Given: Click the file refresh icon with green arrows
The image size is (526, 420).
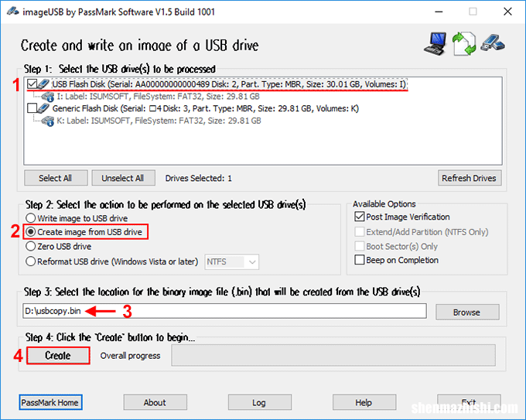Looking at the screenshot, I should (x=464, y=43).
